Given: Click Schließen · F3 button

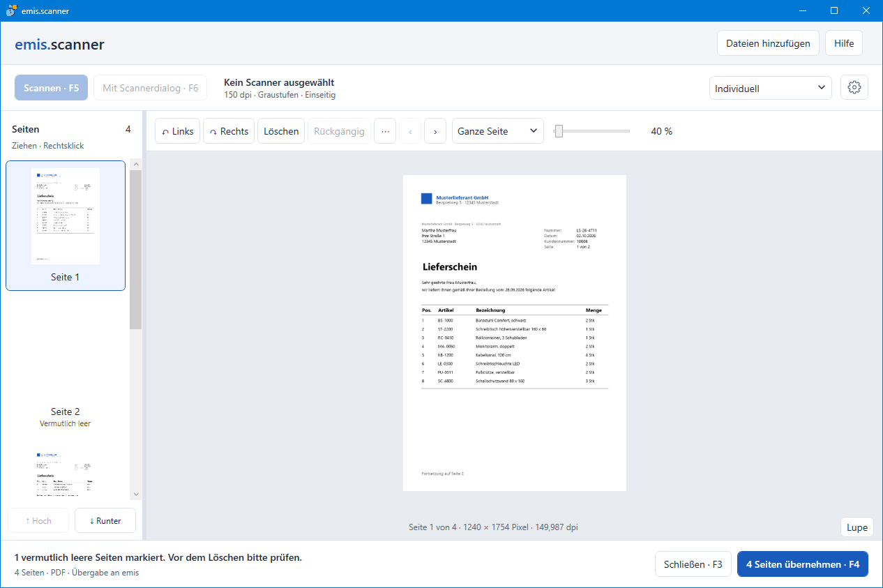Looking at the screenshot, I should [693, 564].
